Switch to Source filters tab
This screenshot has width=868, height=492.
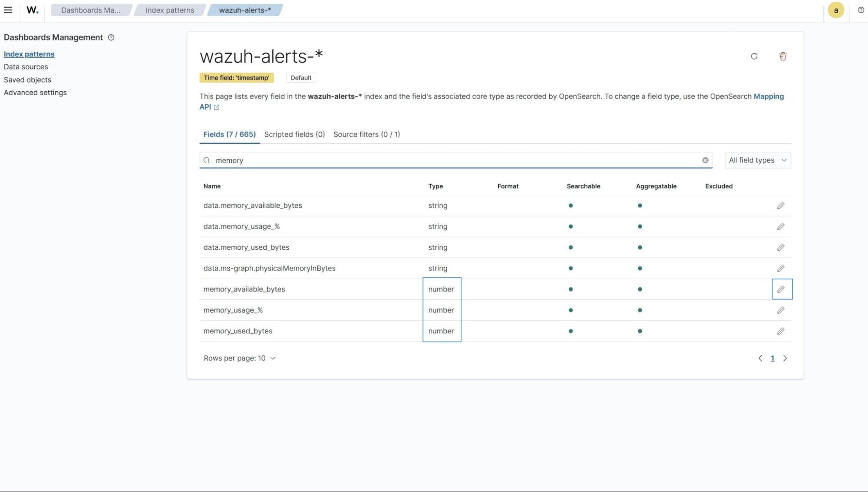[x=366, y=134]
